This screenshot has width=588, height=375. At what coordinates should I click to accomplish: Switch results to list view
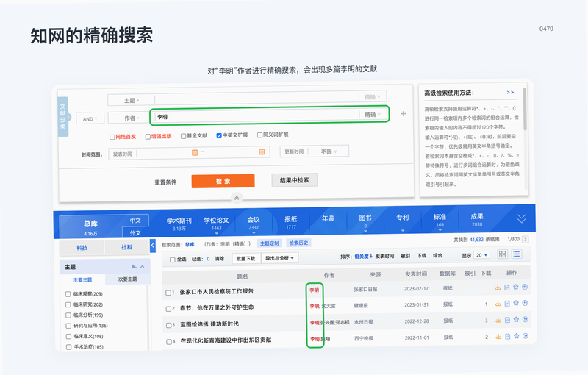pos(517,254)
